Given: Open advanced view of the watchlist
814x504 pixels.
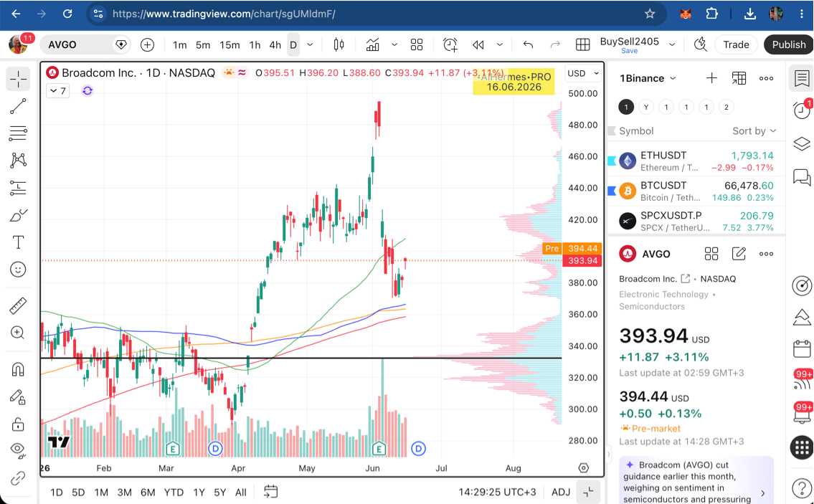Looking at the screenshot, I should tap(739, 78).
